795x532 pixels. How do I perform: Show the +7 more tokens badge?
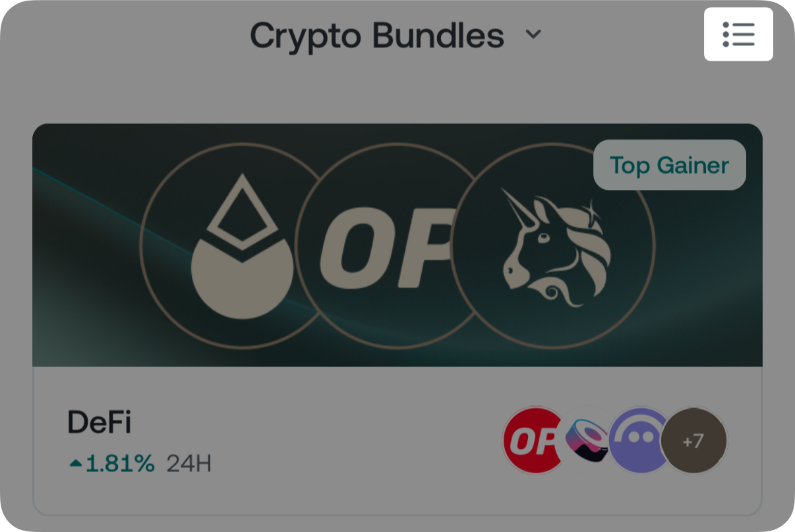click(x=693, y=440)
